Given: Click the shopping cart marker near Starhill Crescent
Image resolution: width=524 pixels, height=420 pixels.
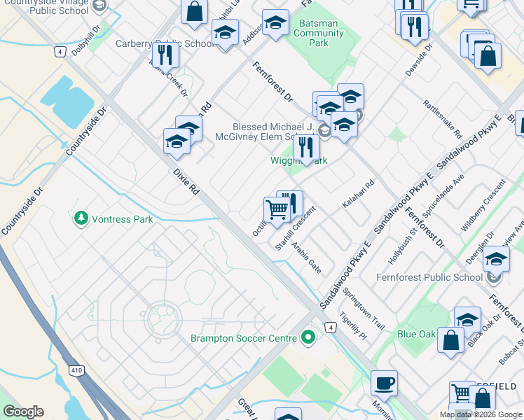Looking at the screenshot, I should pyautogui.click(x=277, y=210).
